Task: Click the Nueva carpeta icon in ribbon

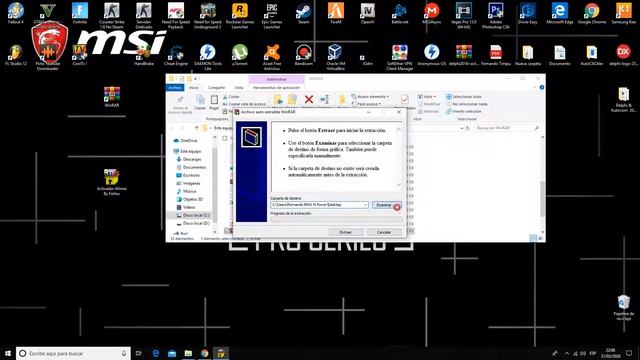Action: pos(342,99)
